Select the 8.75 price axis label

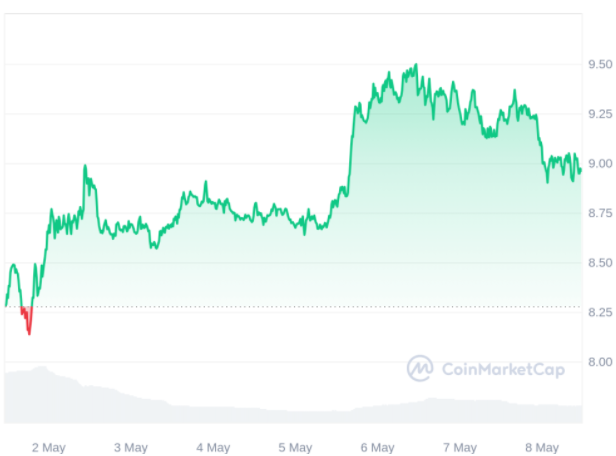click(x=601, y=213)
